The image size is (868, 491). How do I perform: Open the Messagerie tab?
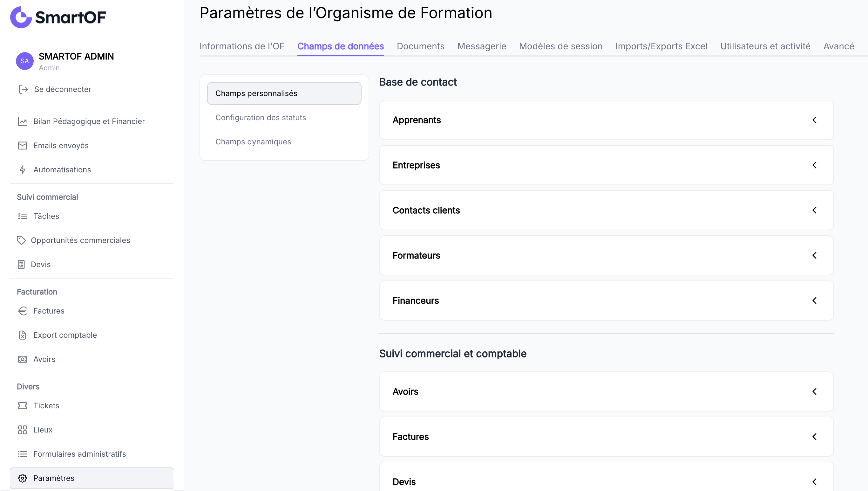pyautogui.click(x=482, y=46)
